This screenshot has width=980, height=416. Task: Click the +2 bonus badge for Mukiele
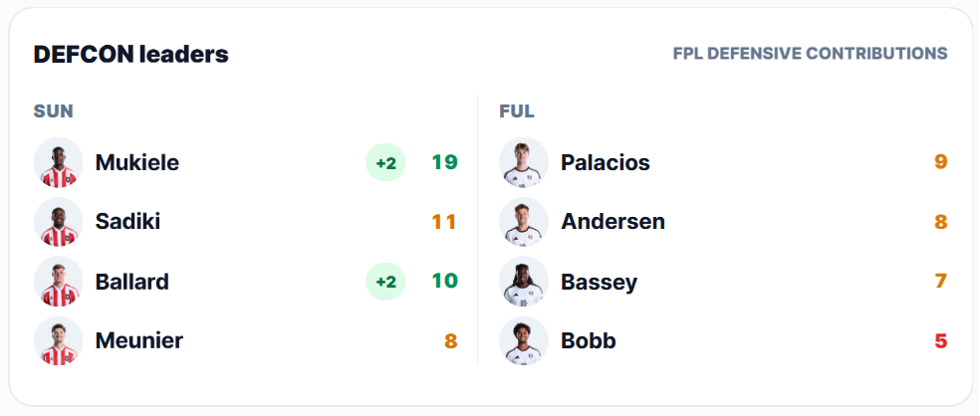point(385,162)
